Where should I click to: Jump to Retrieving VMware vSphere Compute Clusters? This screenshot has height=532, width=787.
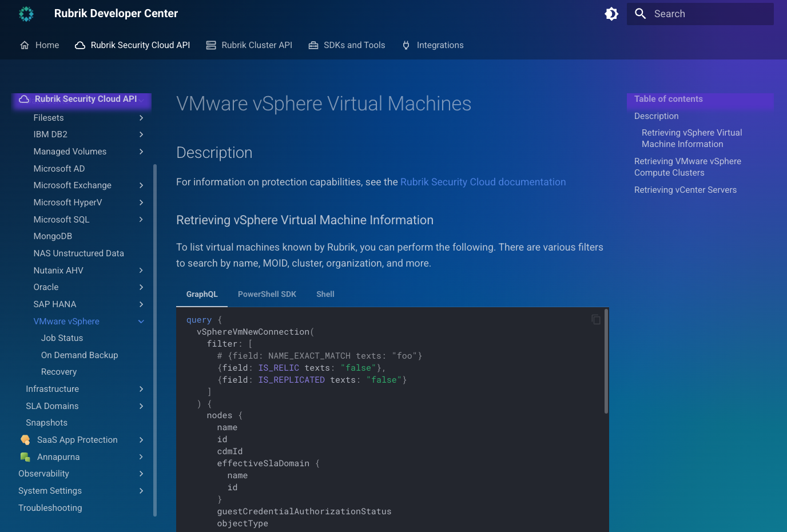687,167
